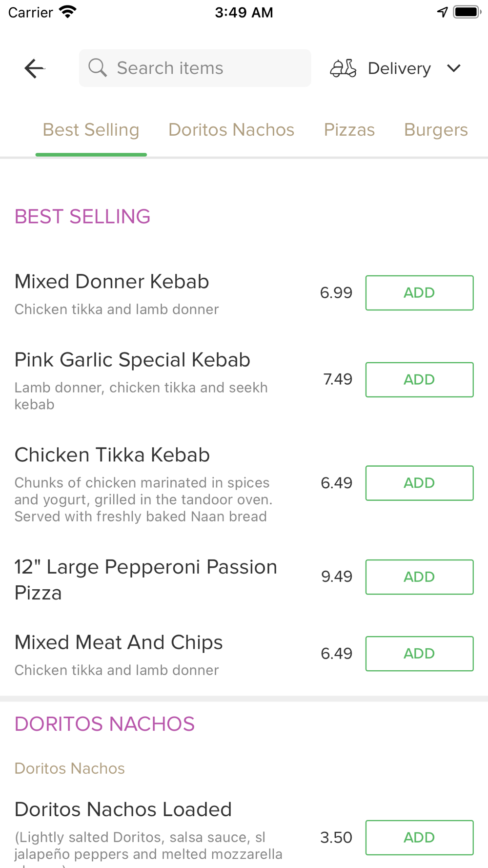Viewport: 488px width, 868px height.
Task: Click the Wi-Fi status icon
Action: (67, 12)
